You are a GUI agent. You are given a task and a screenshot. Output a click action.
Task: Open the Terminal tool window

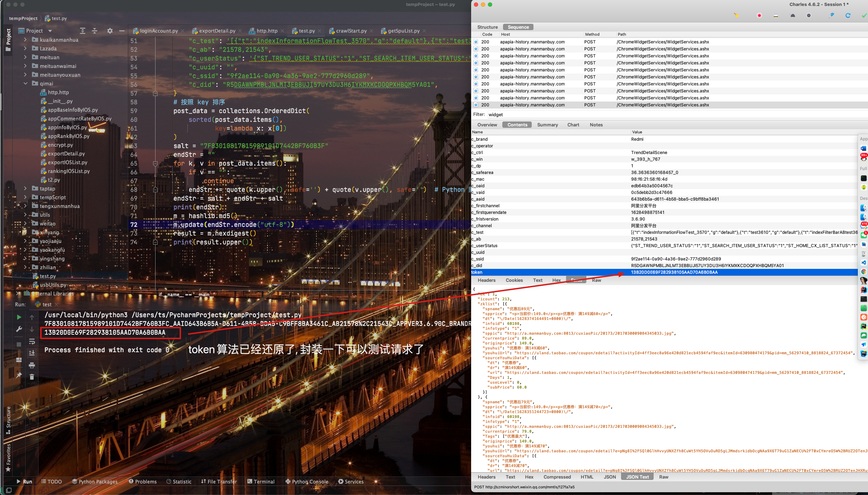(x=261, y=481)
